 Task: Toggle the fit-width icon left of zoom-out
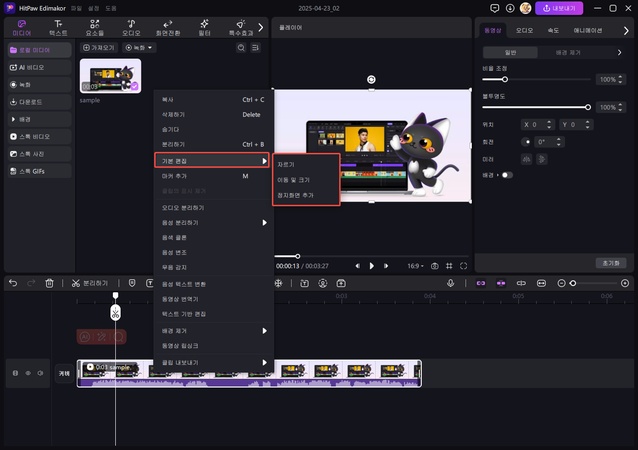541,283
